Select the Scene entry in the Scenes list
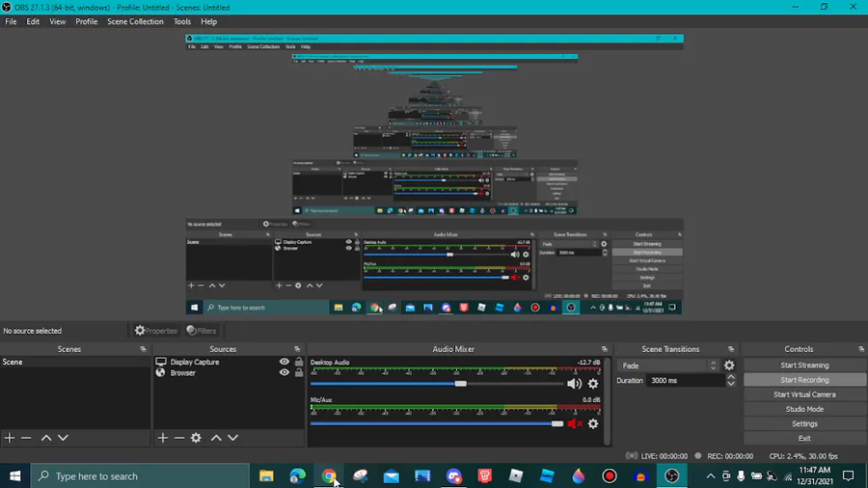The height and width of the screenshot is (488, 868). tap(74, 362)
